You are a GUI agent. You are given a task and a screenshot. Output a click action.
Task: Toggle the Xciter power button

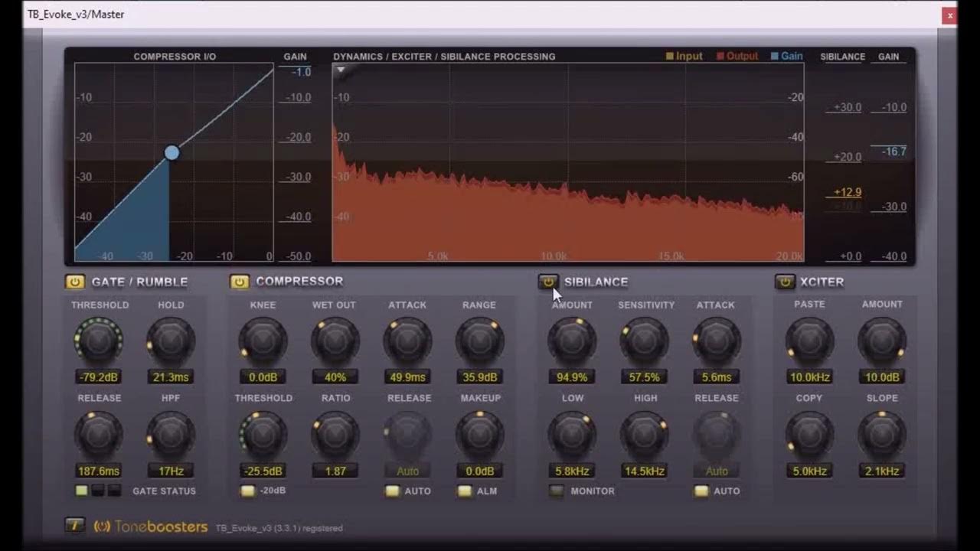point(785,282)
